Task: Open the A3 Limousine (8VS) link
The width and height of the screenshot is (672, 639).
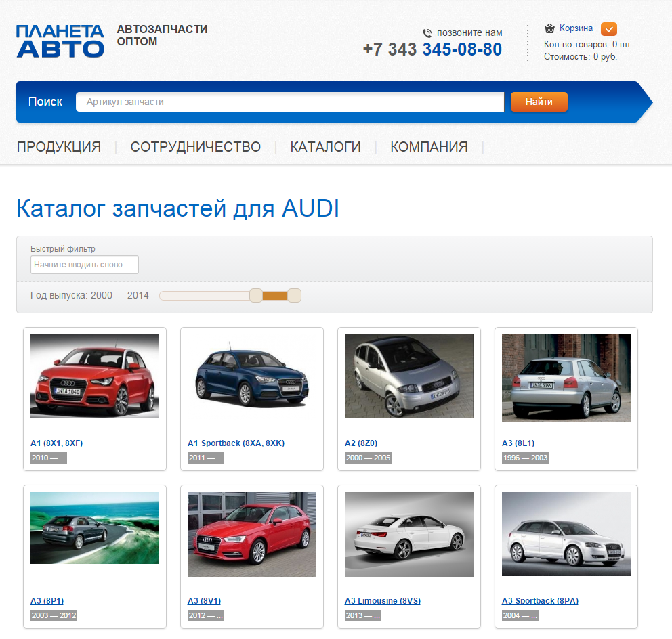Action: pos(383,601)
